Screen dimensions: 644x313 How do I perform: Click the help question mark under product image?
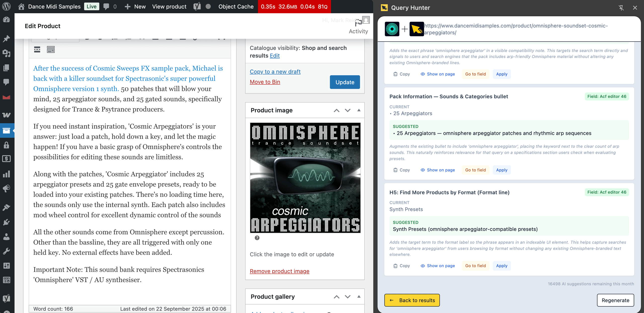(x=257, y=238)
